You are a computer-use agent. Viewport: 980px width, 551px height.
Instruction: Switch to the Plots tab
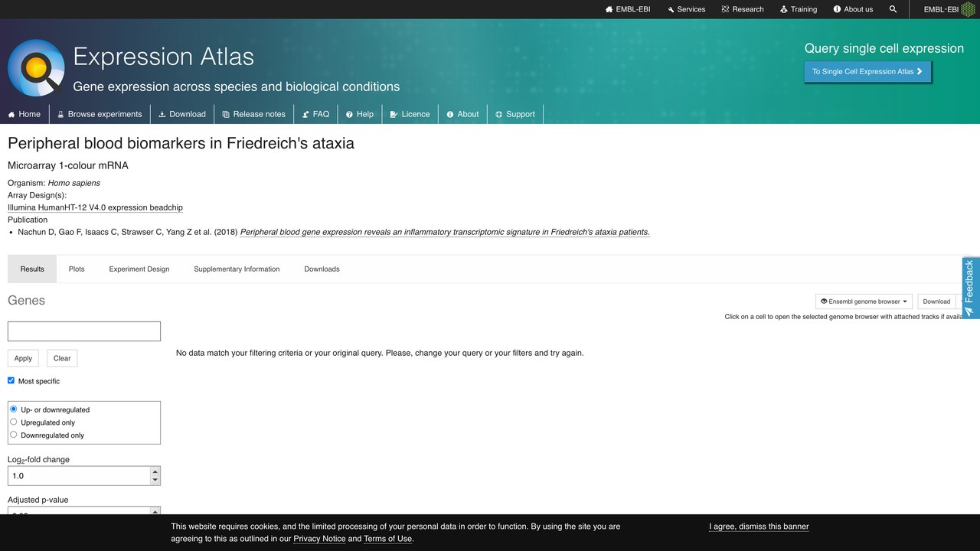click(x=77, y=269)
